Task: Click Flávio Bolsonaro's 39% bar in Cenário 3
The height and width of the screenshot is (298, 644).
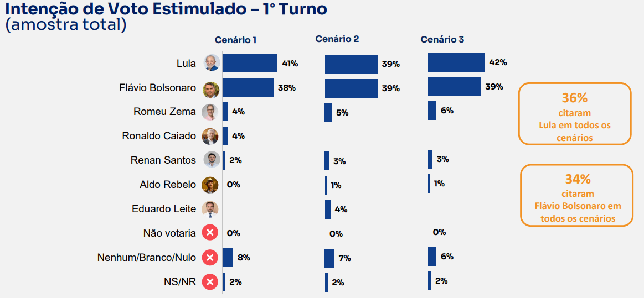Action: click(454, 86)
